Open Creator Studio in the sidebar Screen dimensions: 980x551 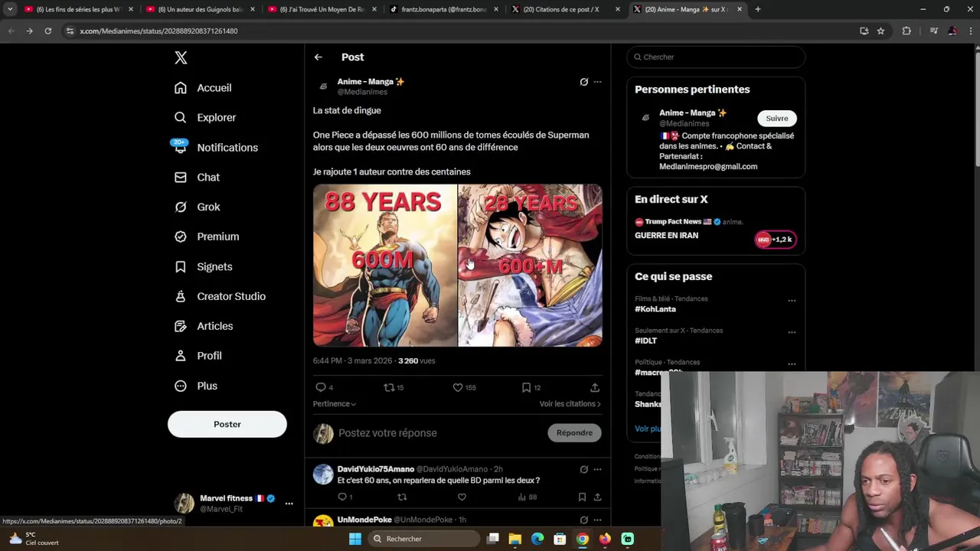pyautogui.click(x=220, y=297)
